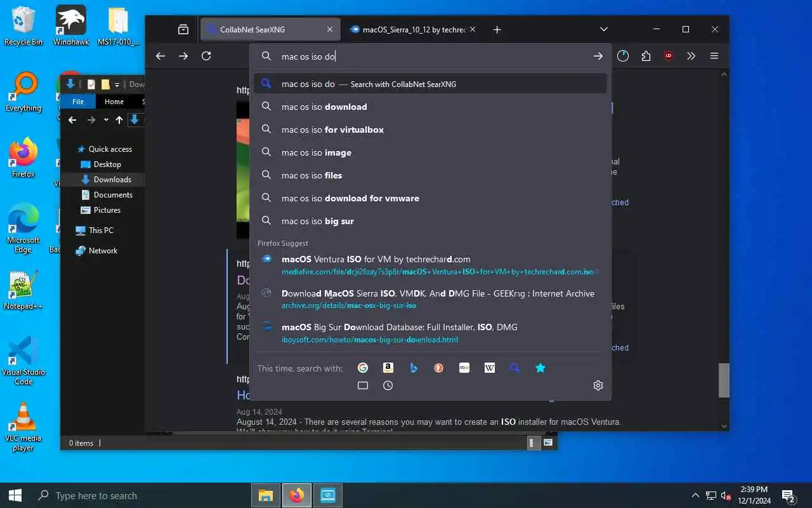This screenshot has width=812, height=508.
Task: Open the uBlock Origin extension
Action: pos(669,56)
